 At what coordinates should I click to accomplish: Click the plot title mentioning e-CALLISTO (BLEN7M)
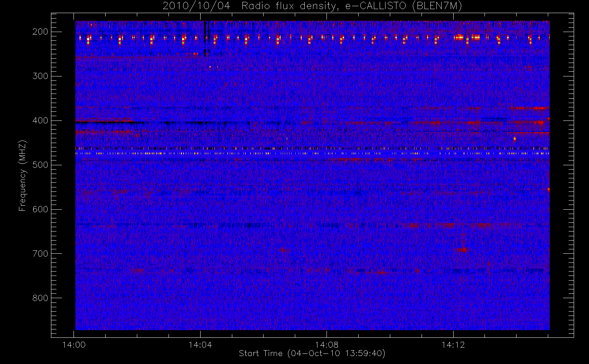312,6
